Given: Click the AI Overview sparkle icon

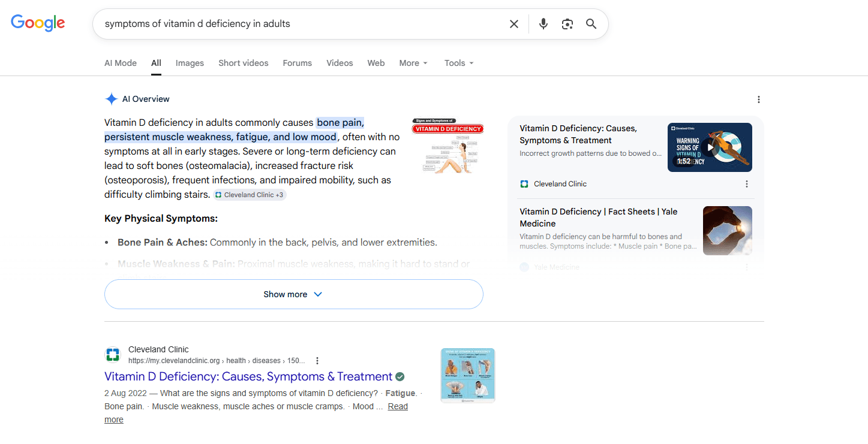Looking at the screenshot, I should click(x=111, y=99).
